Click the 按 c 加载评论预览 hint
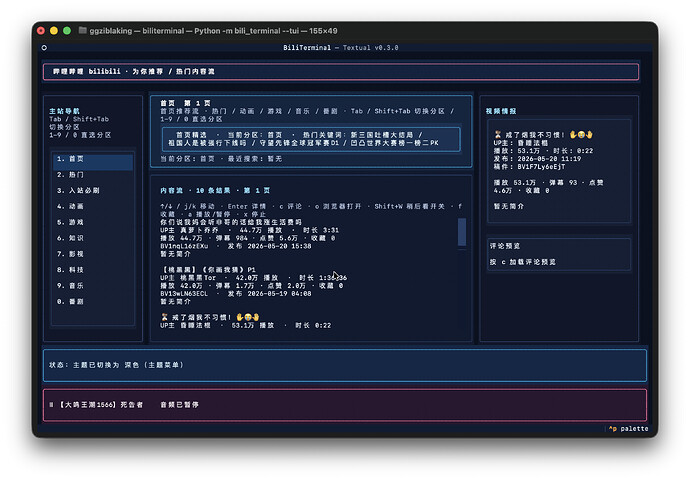This screenshot has height=480, width=690. pos(523,262)
